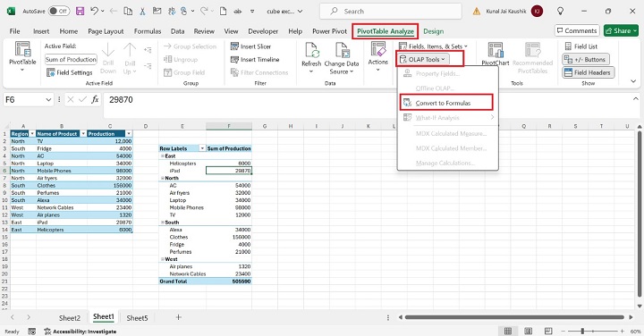Collapse the ribbon with the chevron
This screenshot has height=336, width=644.
coord(633,81)
